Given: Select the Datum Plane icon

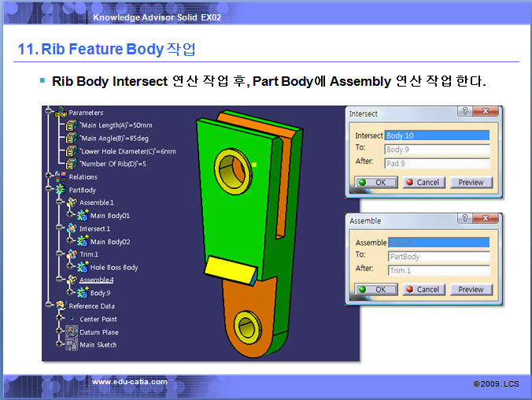Looking at the screenshot, I should tap(72, 331).
